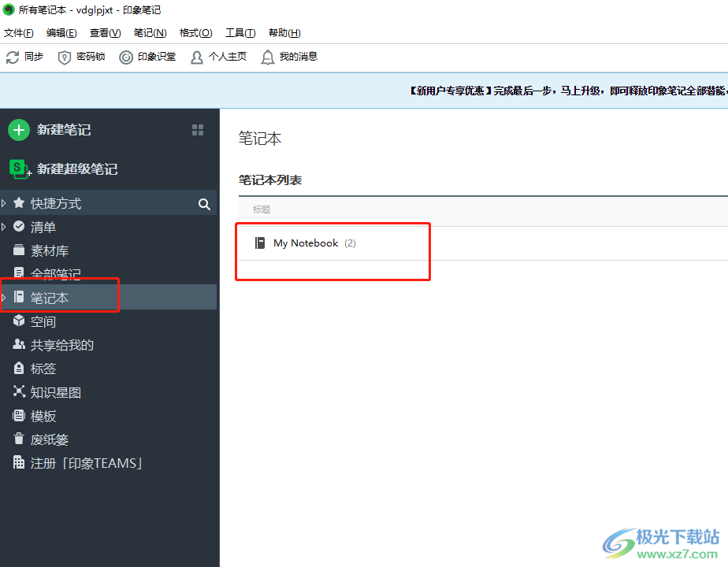This screenshot has width=728, height=567.
Task: Click the 素材库 box icon
Action: [19, 250]
